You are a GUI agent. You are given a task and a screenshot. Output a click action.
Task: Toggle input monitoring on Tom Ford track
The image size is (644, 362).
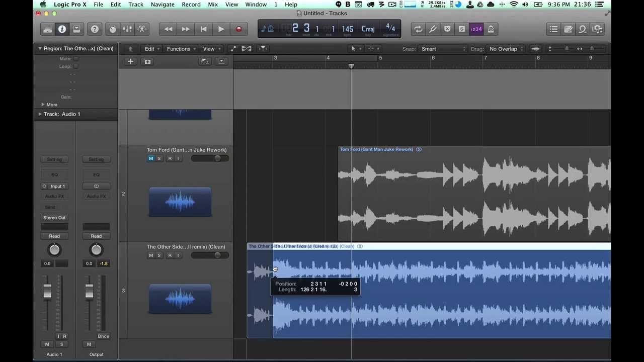[178, 158]
